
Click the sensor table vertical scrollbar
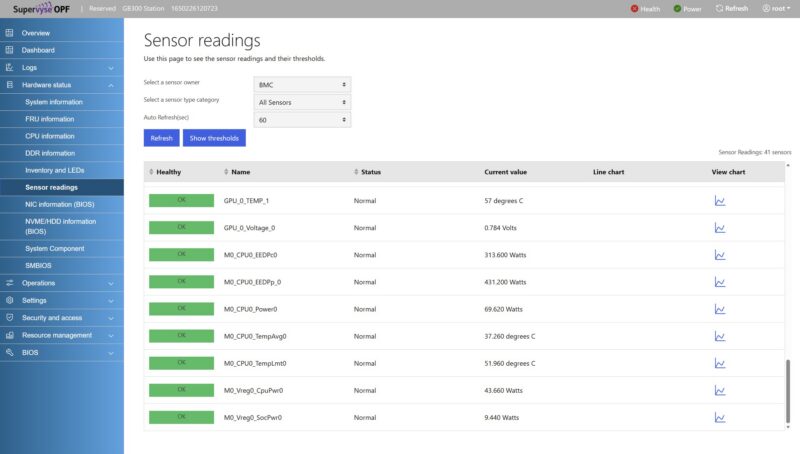point(788,391)
